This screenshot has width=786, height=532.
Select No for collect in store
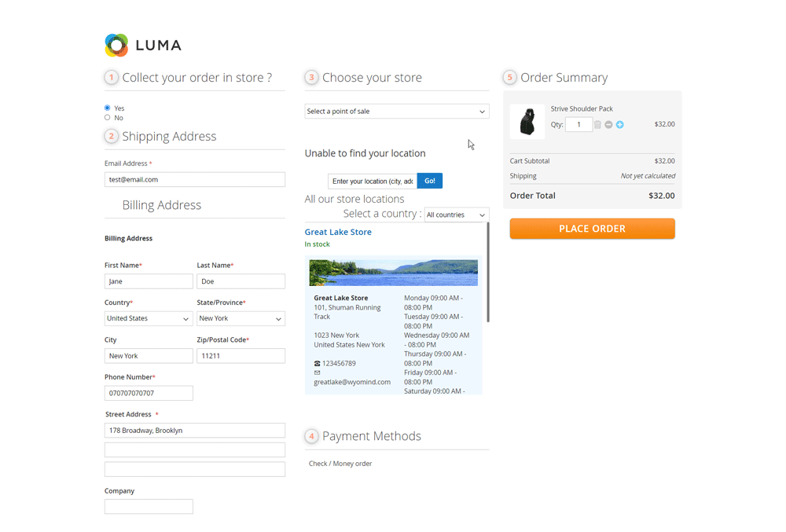coord(108,118)
